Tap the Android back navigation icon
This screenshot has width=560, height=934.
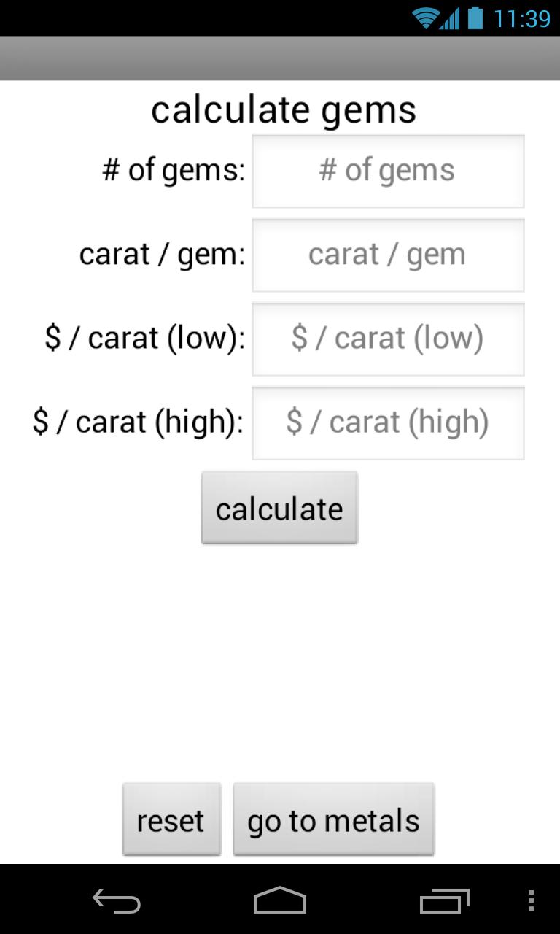(x=117, y=901)
